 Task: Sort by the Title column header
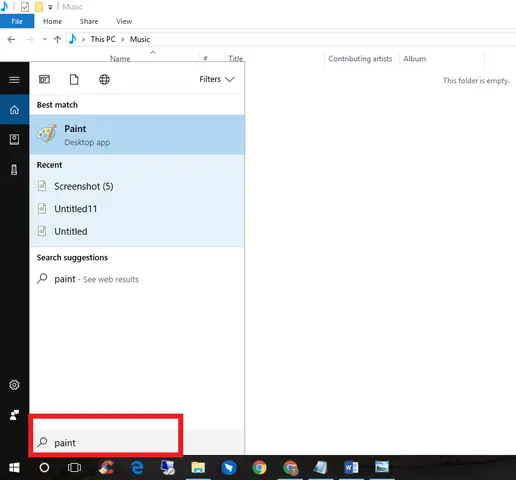[x=235, y=59]
